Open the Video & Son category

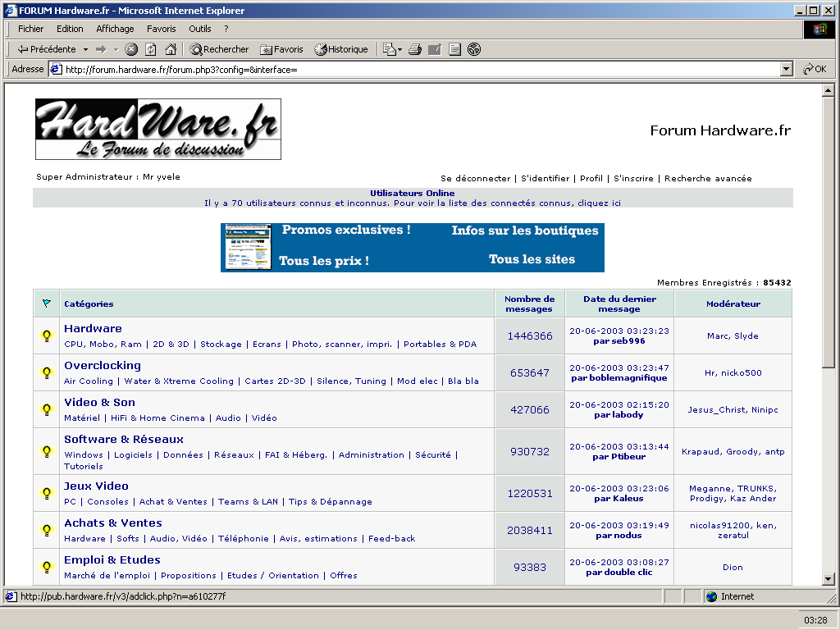pos(99,402)
